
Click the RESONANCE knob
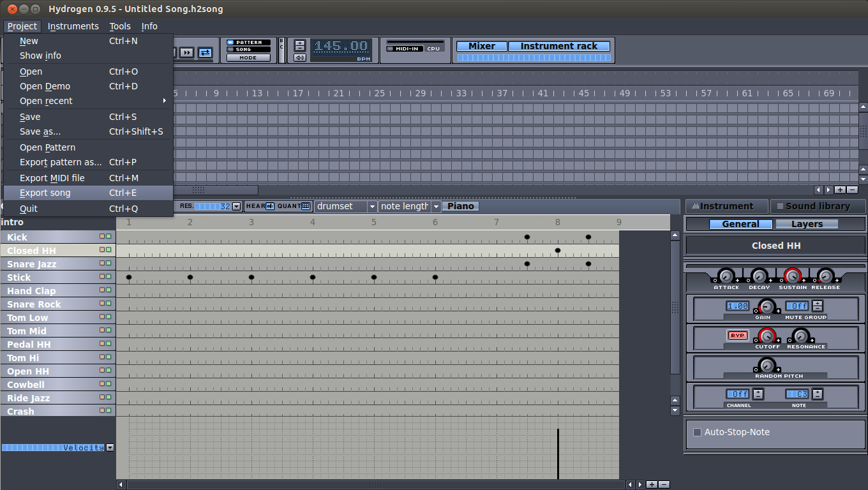tap(800, 336)
